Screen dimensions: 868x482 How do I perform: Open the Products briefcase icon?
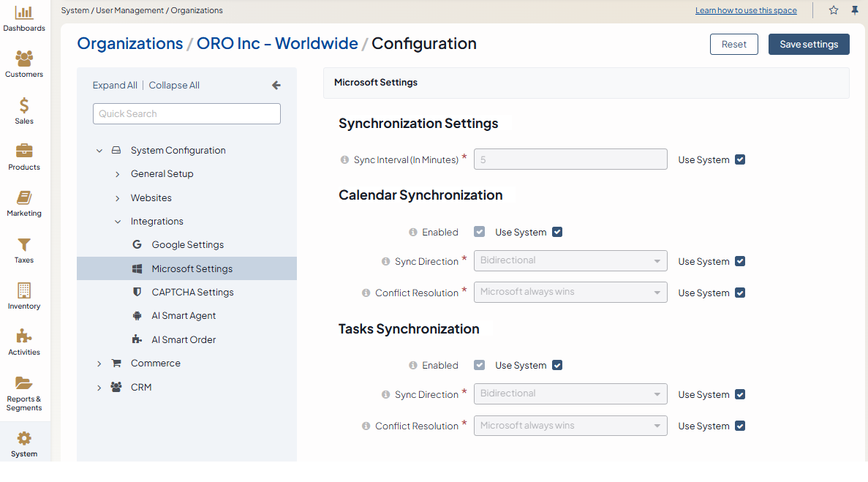coord(24,151)
